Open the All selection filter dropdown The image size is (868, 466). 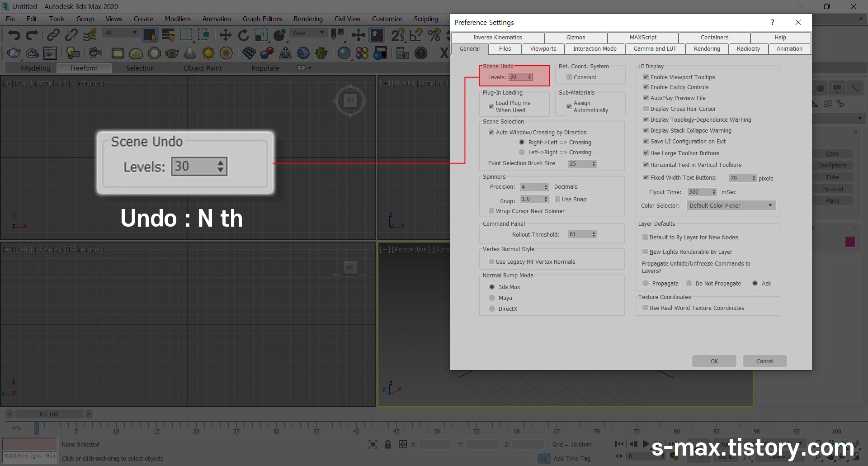pos(120,33)
